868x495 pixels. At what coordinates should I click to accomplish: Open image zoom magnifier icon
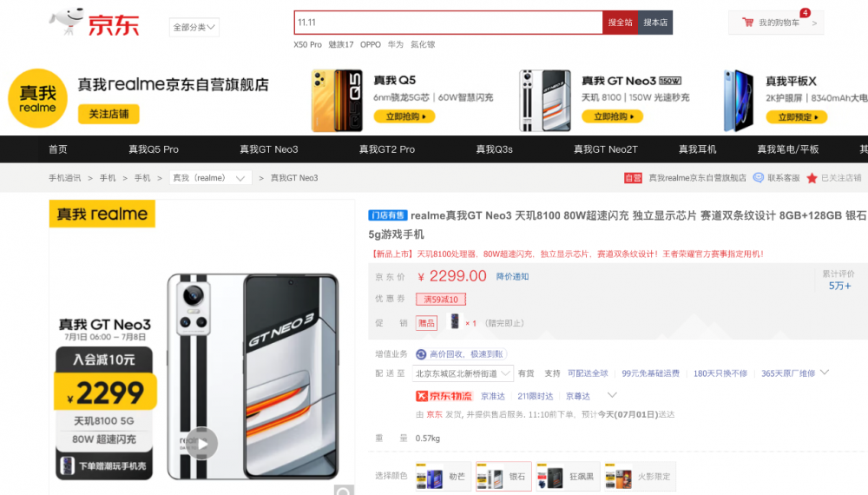point(344,490)
